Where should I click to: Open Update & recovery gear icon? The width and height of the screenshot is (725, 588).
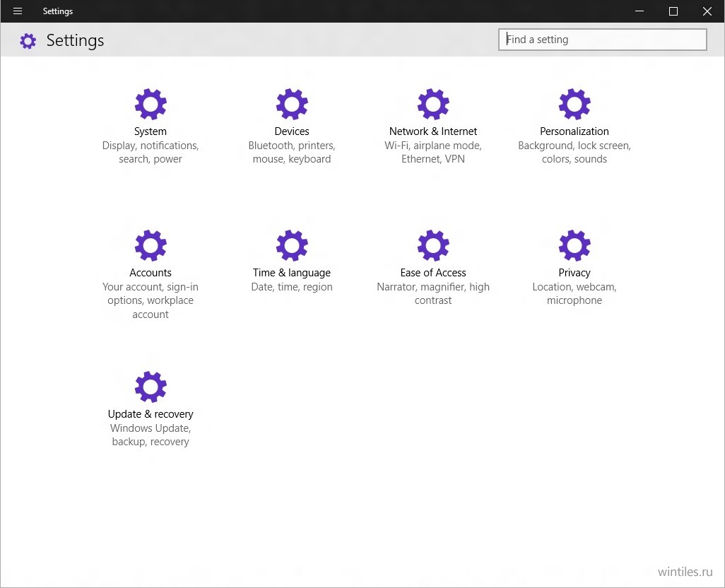(151, 387)
